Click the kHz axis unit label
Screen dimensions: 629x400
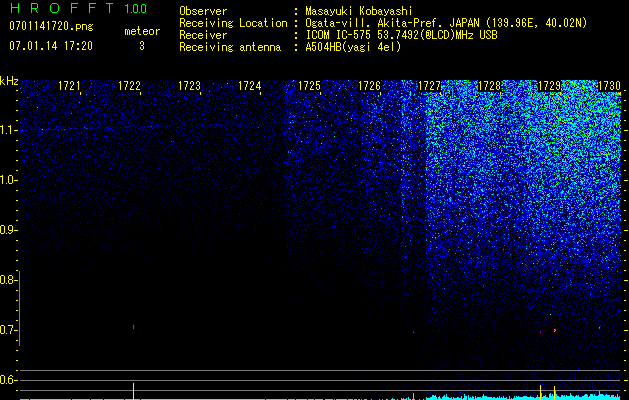pos(9,81)
